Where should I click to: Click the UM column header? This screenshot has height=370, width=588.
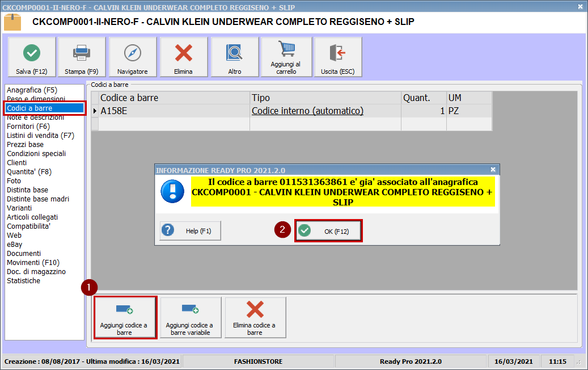pos(469,98)
